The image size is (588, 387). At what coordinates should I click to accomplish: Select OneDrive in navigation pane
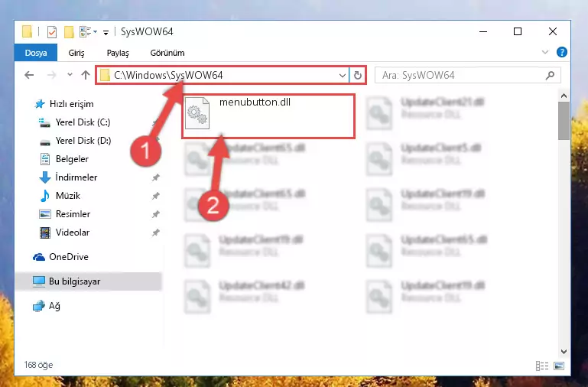[60, 257]
